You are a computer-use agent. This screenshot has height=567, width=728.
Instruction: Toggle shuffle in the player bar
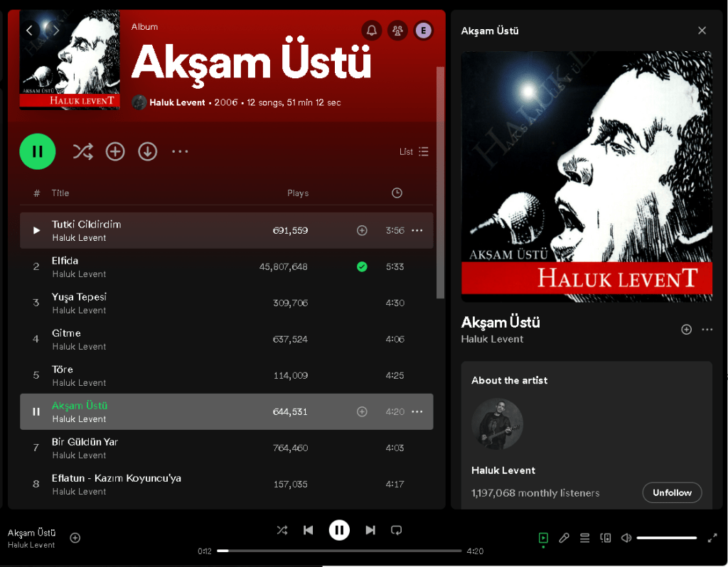[x=282, y=530]
